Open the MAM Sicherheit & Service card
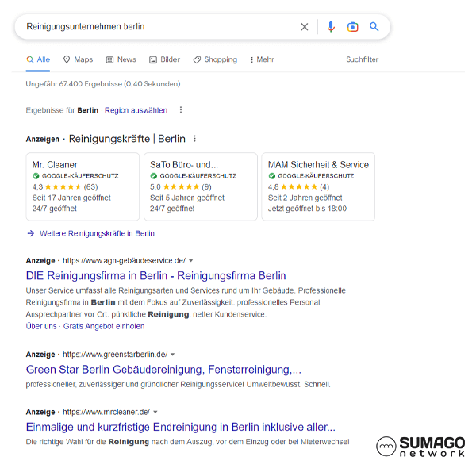This screenshot has width=476, height=476. click(318, 186)
